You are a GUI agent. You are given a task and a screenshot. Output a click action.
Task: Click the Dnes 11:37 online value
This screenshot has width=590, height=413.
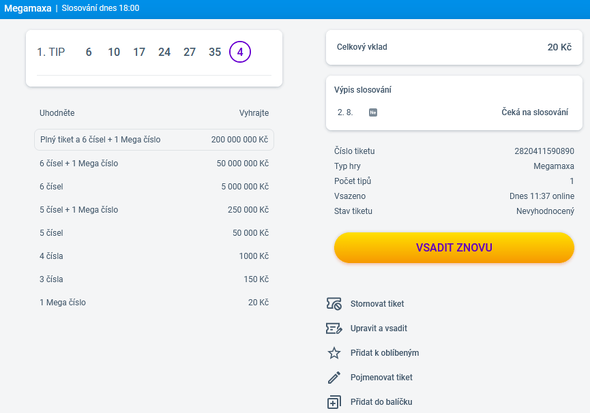[x=542, y=196]
